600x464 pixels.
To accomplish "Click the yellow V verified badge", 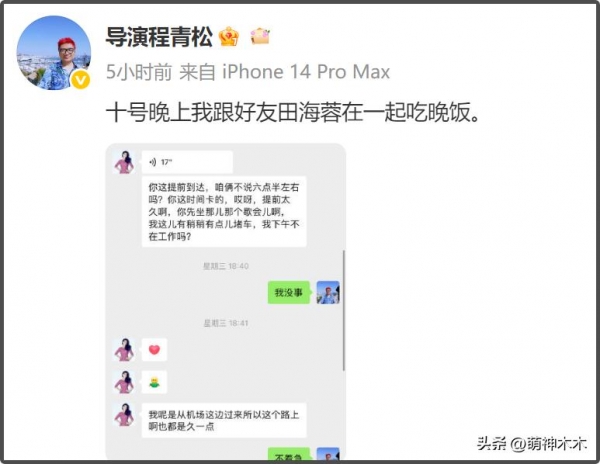I will 81,80.
